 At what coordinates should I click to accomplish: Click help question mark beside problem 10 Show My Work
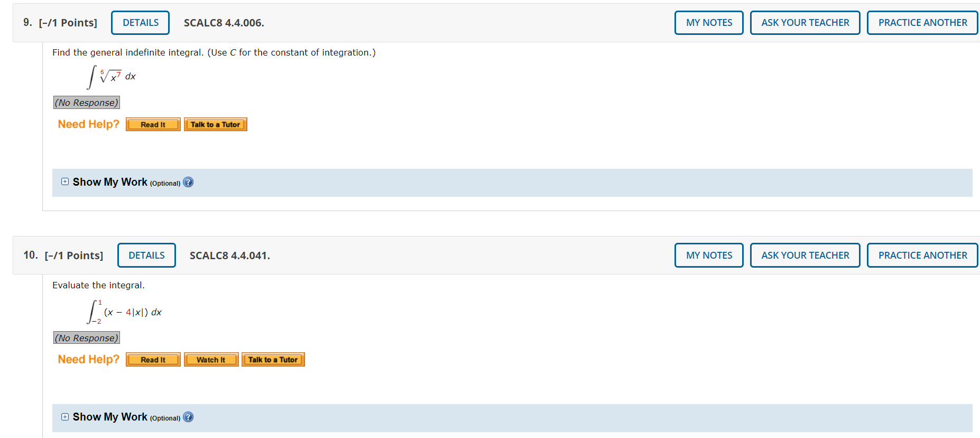pyautogui.click(x=189, y=417)
